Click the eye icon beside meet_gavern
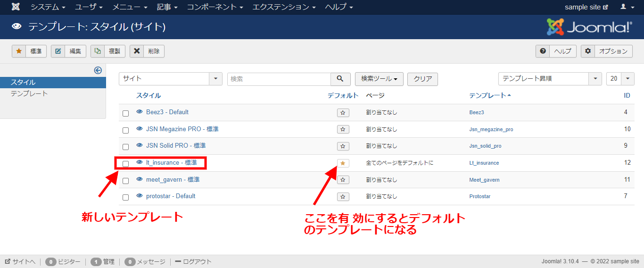 click(140, 179)
